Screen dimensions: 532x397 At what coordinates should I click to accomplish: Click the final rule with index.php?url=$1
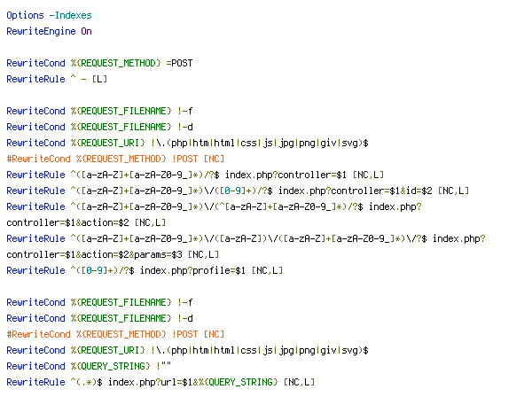point(160,382)
